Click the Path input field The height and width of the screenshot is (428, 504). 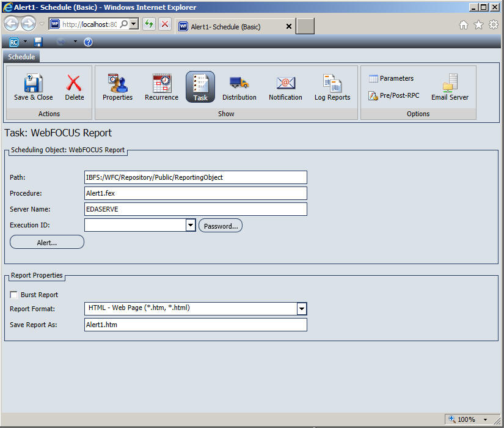tap(195, 177)
